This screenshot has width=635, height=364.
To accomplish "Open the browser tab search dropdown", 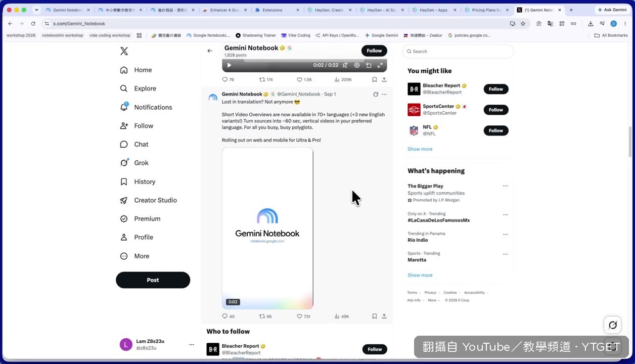I will (36, 10).
